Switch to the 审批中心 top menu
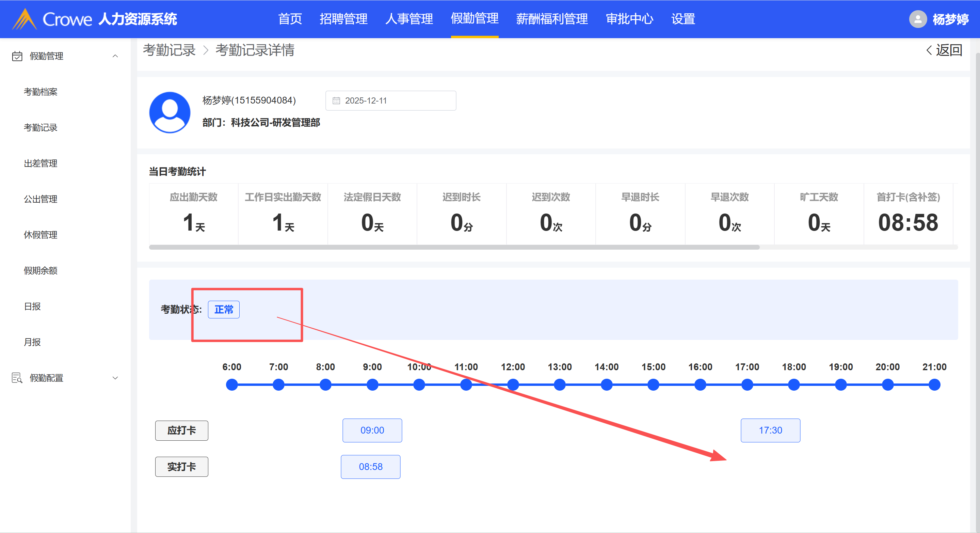Viewport: 980px width, 533px height. 629,19
